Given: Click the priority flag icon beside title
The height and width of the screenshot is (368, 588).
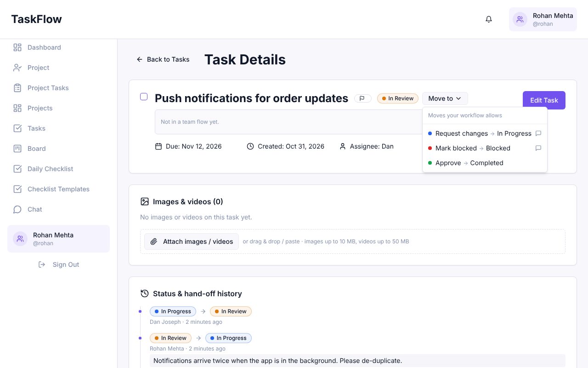Looking at the screenshot, I should click(362, 98).
